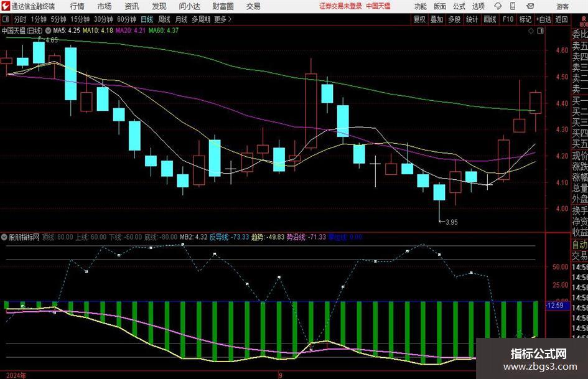Click 趋势: -49.83 value label
This screenshot has width=588, height=379.
click(268, 237)
